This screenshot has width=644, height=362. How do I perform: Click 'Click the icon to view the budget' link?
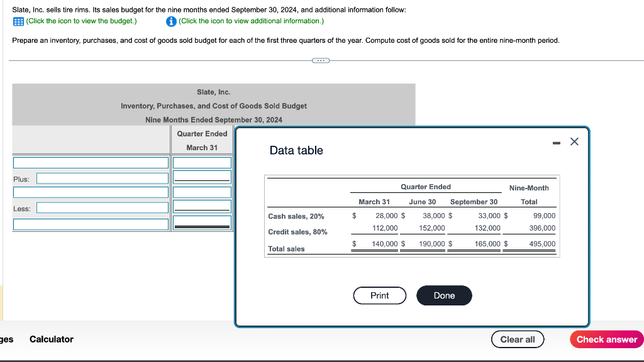(81, 21)
